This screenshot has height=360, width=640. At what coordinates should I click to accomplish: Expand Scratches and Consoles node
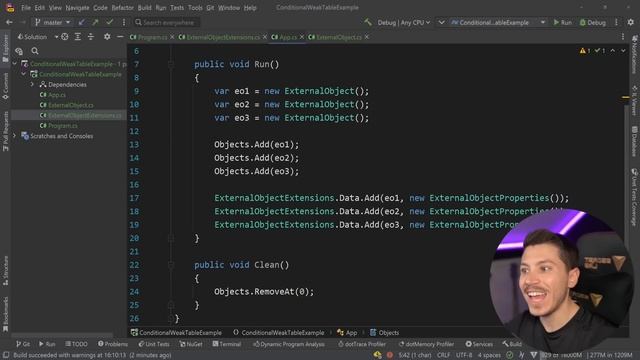point(15,136)
